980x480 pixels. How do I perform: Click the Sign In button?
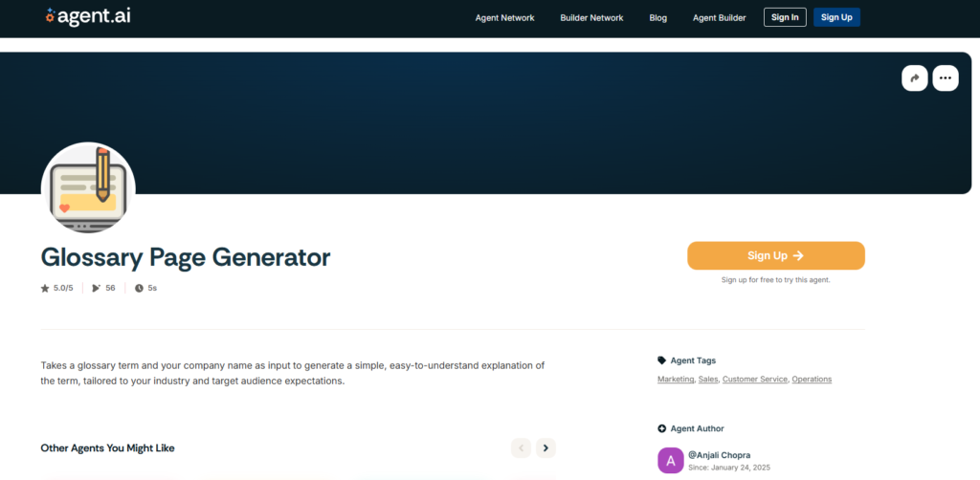pyautogui.click(x=785, y=17)
